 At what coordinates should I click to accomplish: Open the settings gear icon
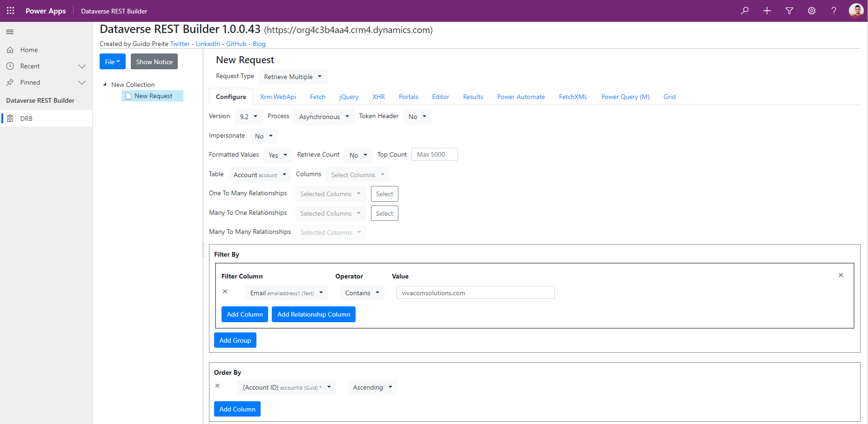tap(811, 10)
